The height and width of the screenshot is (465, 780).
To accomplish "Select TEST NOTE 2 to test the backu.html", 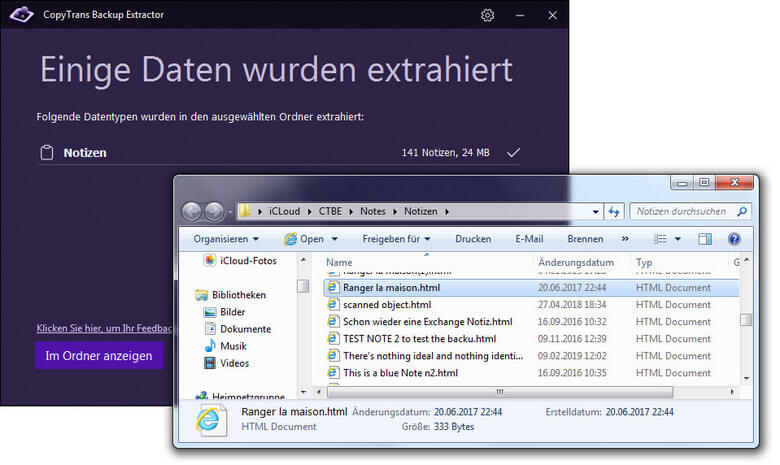I will point(419,339).
